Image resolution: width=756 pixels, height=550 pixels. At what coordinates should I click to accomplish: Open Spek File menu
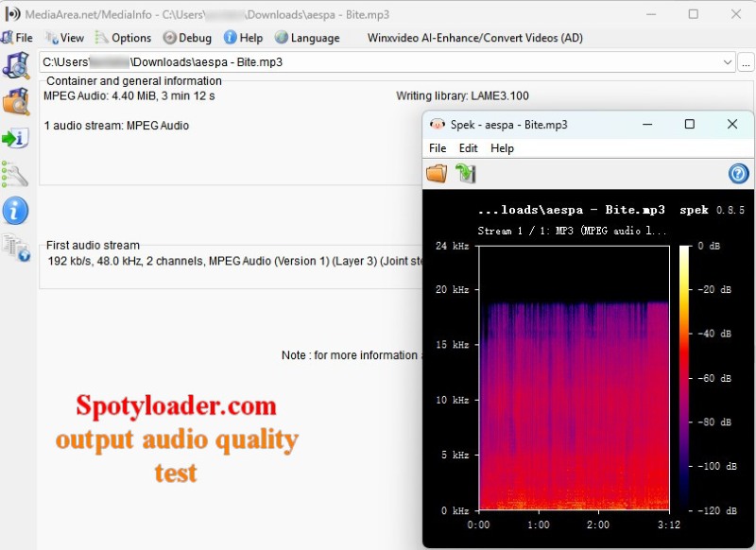click(438, 148)
